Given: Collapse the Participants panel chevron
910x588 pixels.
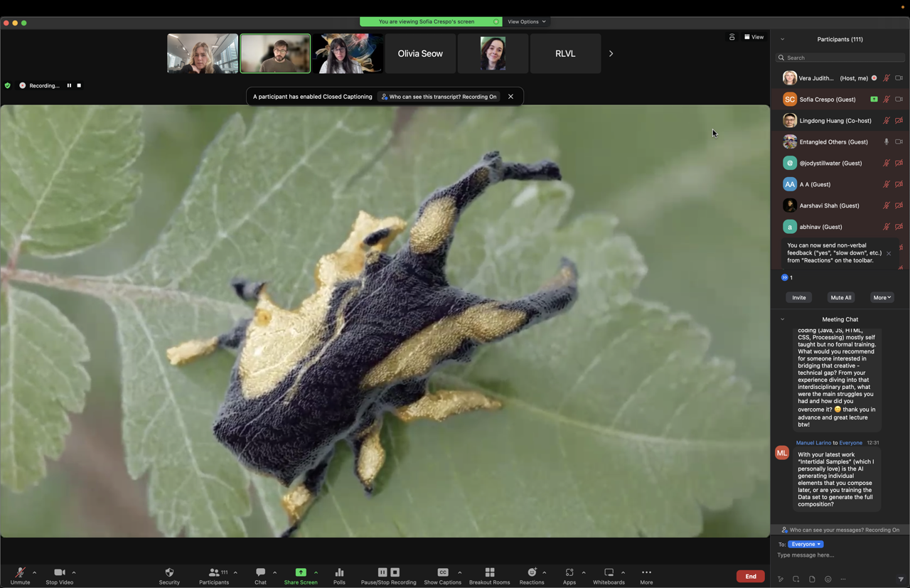Looking at the screenshot, I should tap(782, 39).
